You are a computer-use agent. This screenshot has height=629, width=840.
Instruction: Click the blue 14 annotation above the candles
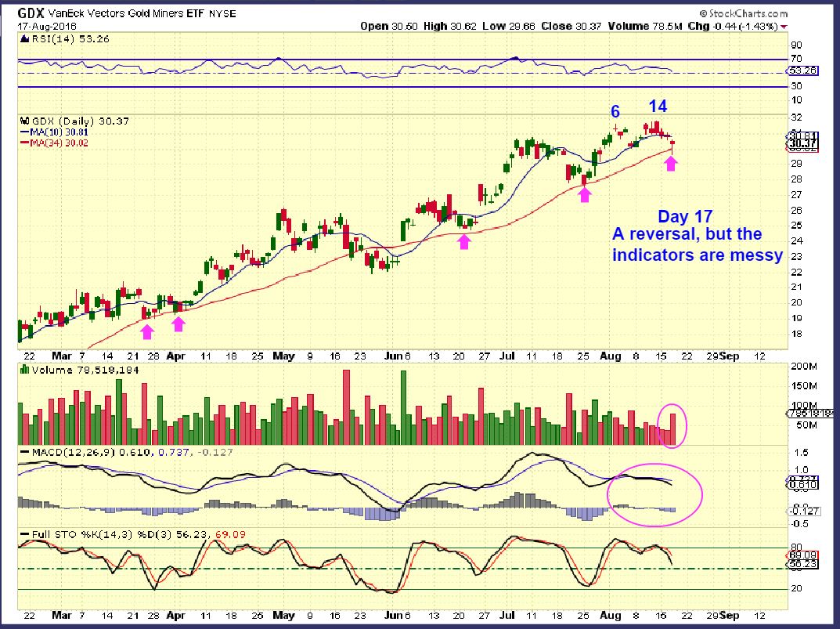click(x=658, y=107)
